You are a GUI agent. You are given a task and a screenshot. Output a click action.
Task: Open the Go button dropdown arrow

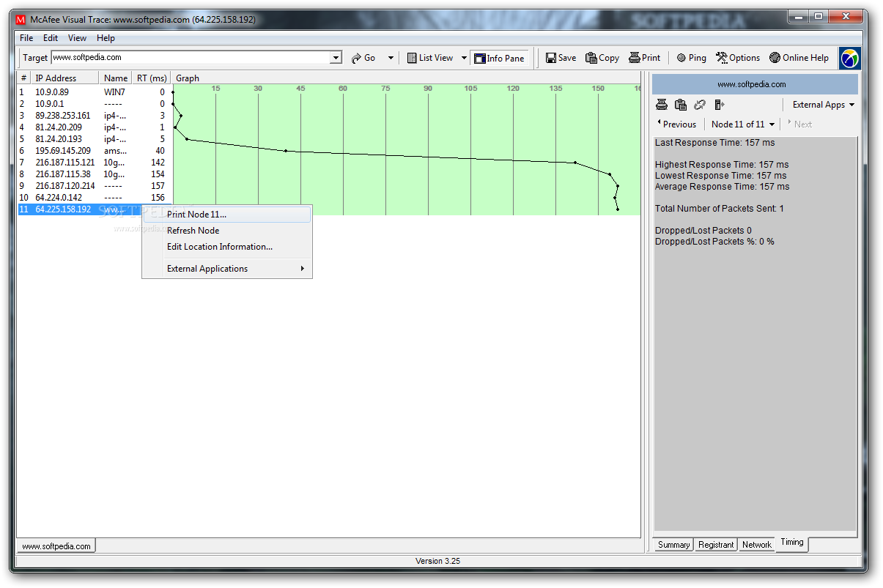coord(391,58)
